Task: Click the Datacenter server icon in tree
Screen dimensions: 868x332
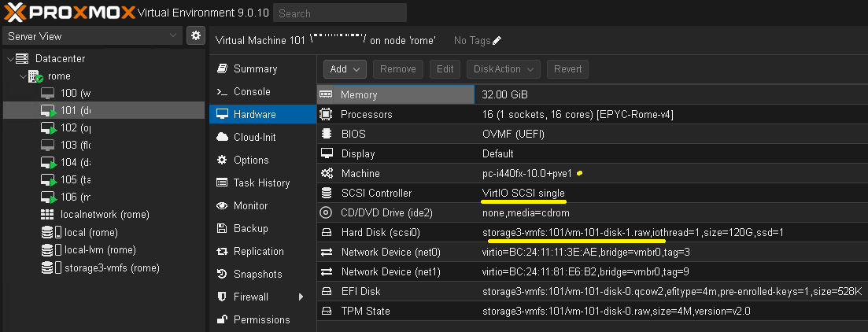Action: (22, 59)
